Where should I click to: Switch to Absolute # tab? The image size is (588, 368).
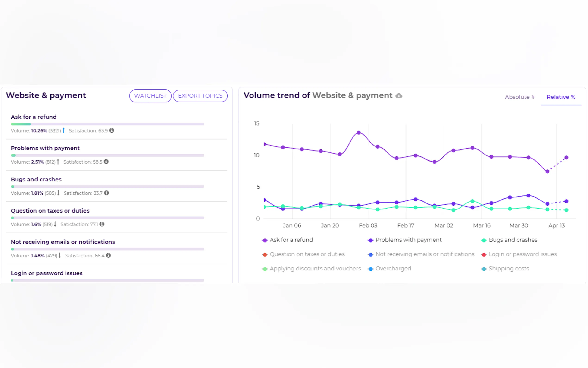[519, 97]
